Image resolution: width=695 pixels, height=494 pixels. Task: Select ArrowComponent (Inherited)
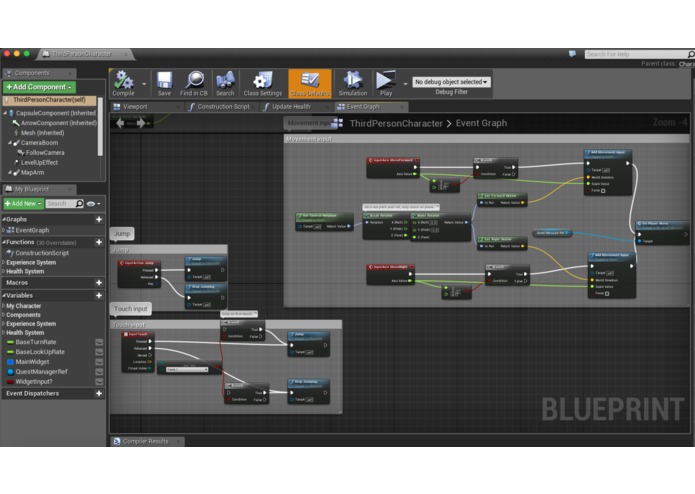pos(59,123)
